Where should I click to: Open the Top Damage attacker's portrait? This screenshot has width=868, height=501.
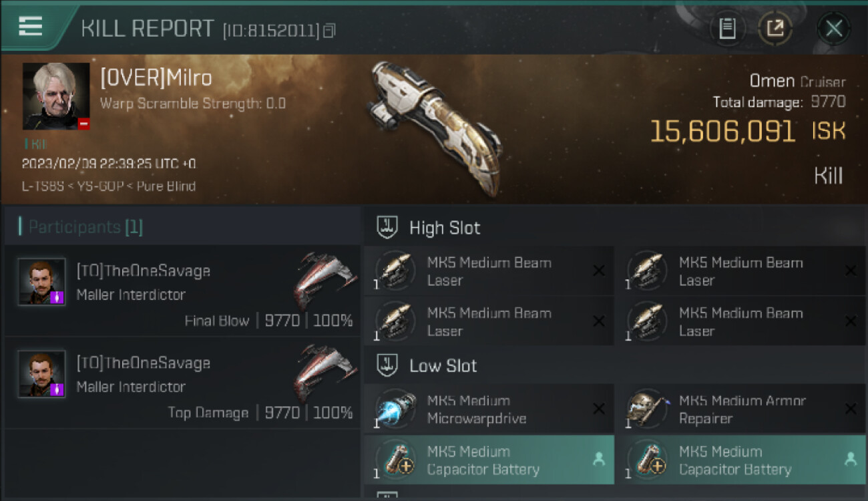41,374
